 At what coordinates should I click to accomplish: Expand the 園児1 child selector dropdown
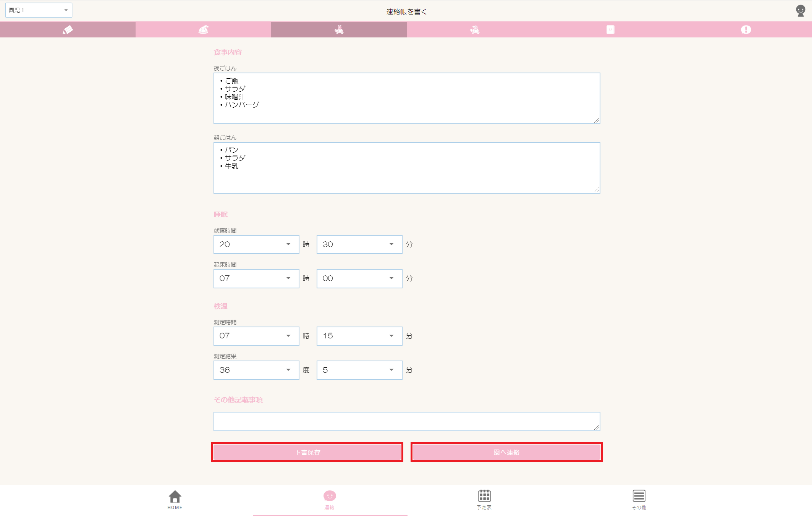[39, 10]
